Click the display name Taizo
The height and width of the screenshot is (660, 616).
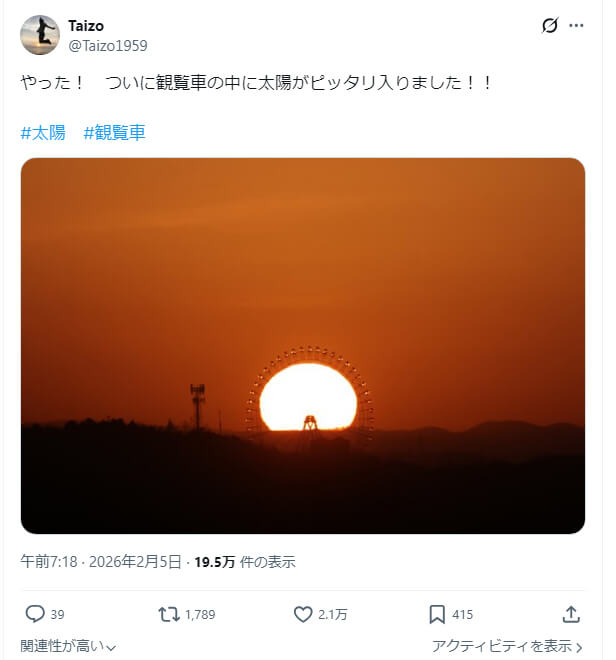[x=86, y=25]
